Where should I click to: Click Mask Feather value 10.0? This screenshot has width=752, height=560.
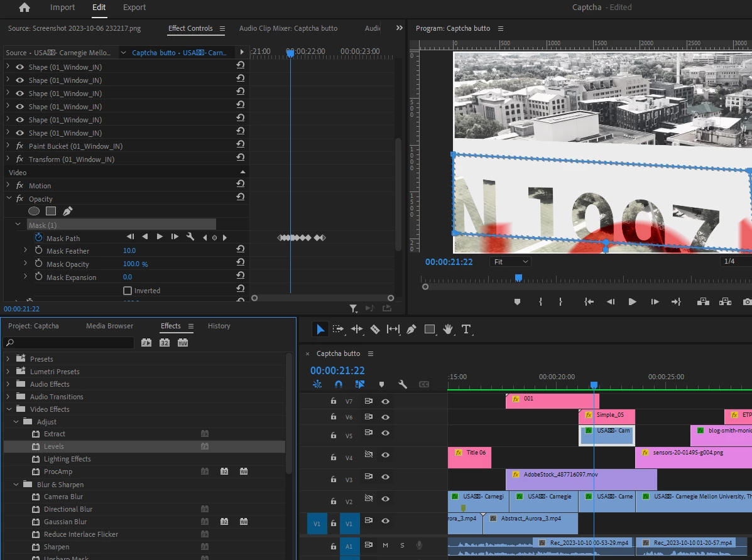tap(129, 250)
